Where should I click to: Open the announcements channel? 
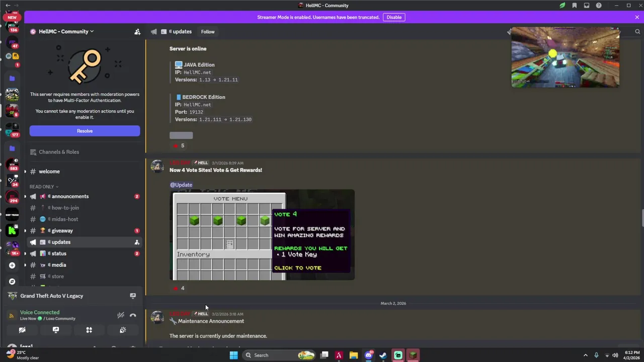84,197
